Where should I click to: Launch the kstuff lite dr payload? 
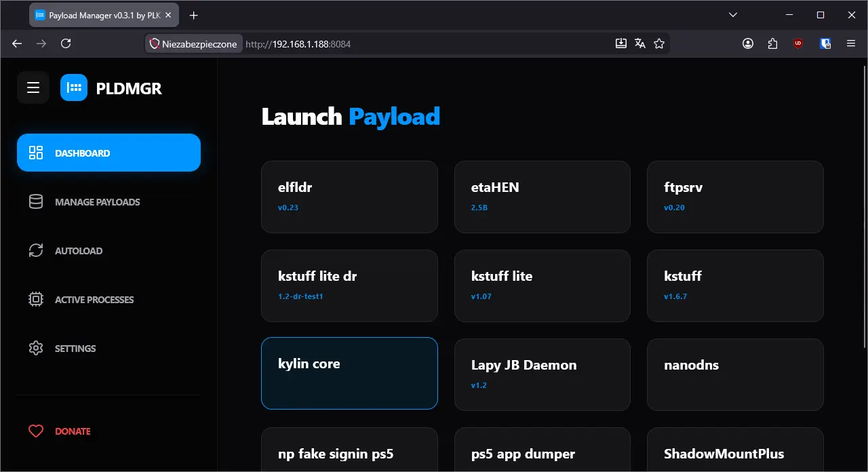pyautogui.click(x=349, y=286)
